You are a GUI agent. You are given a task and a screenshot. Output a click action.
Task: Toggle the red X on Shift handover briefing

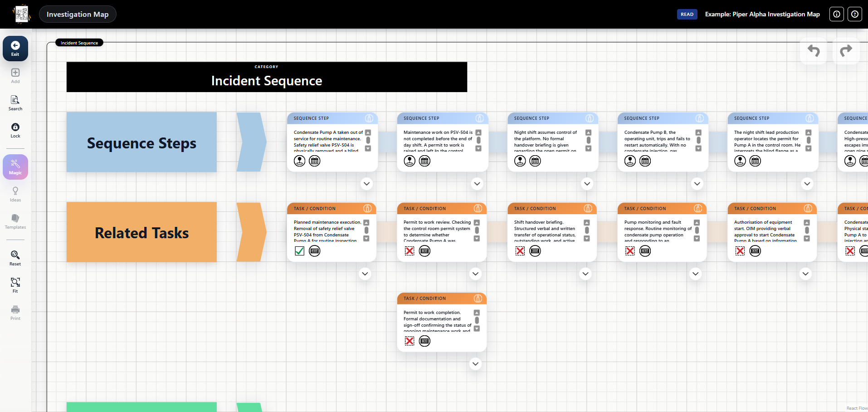(x=520, y=251)
